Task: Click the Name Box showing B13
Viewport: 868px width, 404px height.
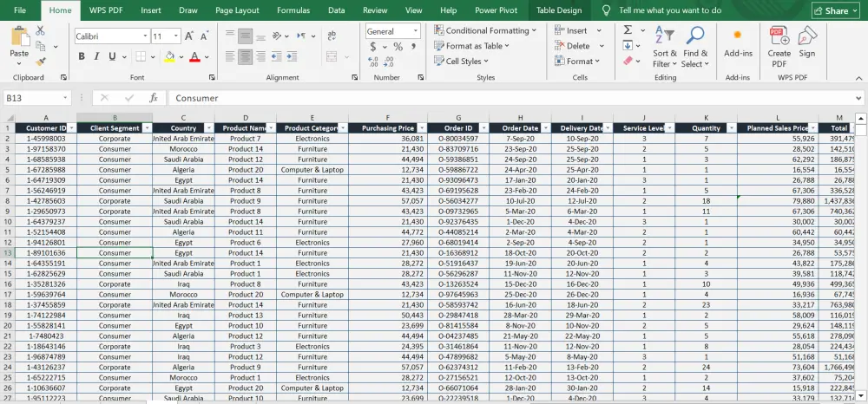Action: tap(37, 98)
